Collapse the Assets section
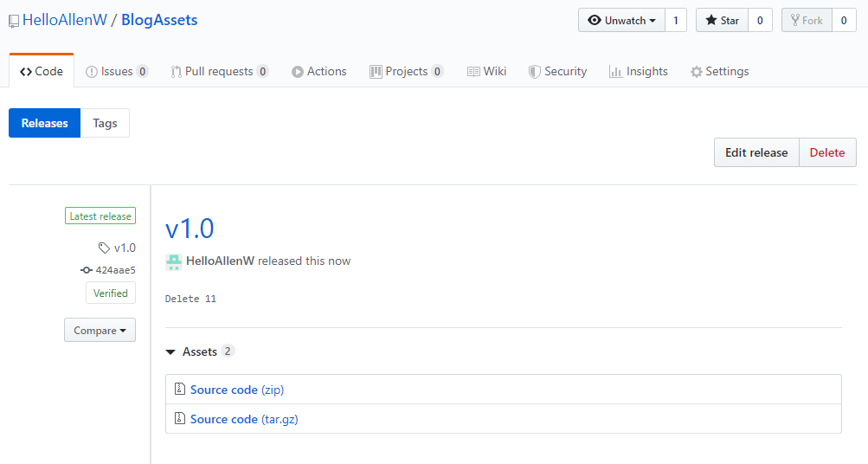The height and width of the screenshot is (464, 868). (171, 352)
